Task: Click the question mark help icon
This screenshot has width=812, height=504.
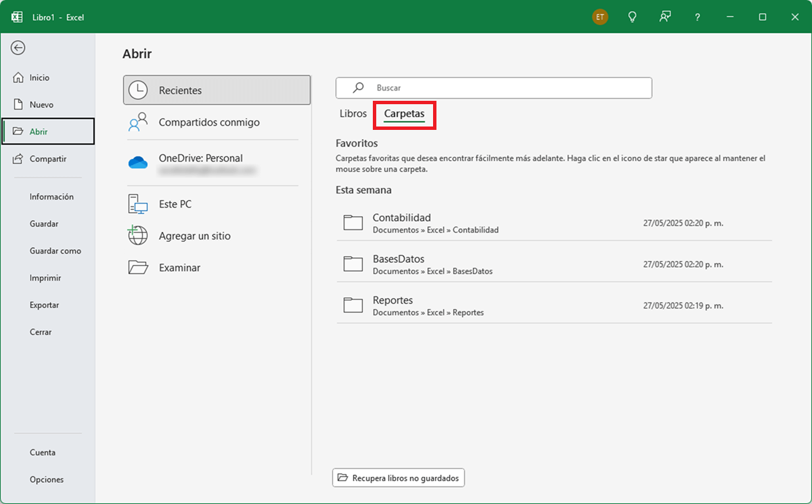Action: 698,17
